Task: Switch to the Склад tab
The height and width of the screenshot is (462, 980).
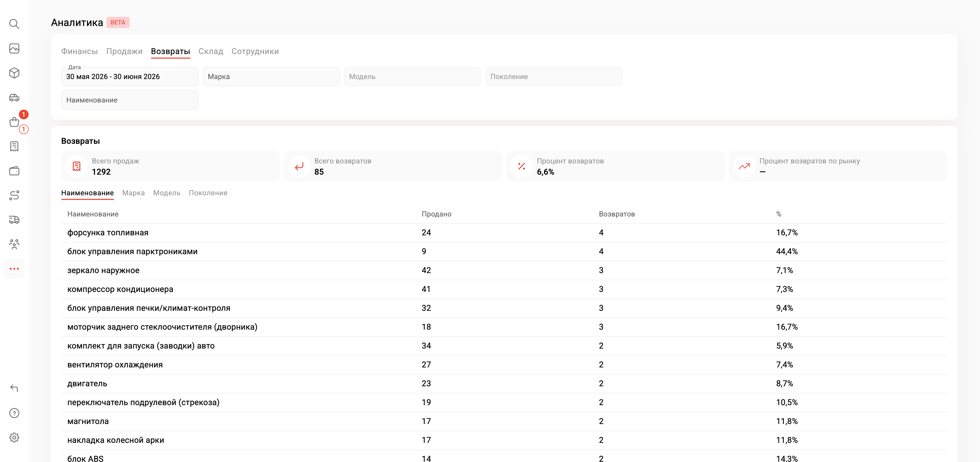Action: [x=211, y=51]
